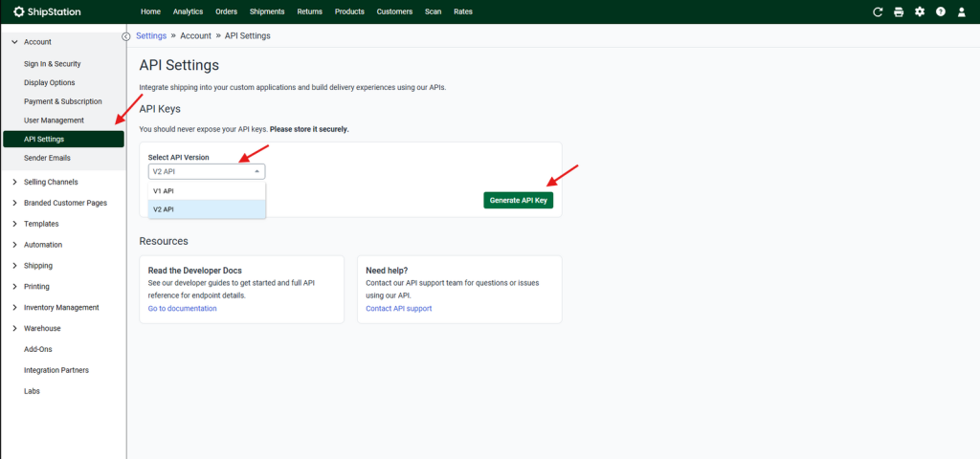Open the Analytics tab
The image size is (980, 459).
188,11
